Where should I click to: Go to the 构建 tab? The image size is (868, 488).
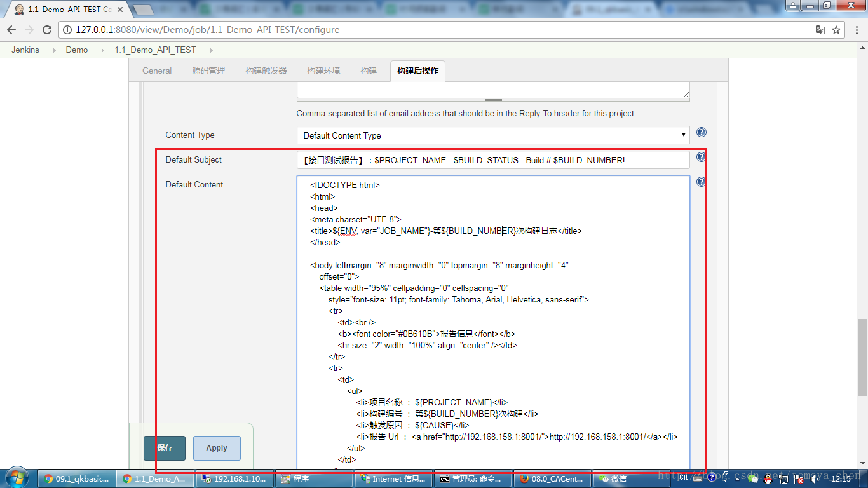click(x=369, y=71)
